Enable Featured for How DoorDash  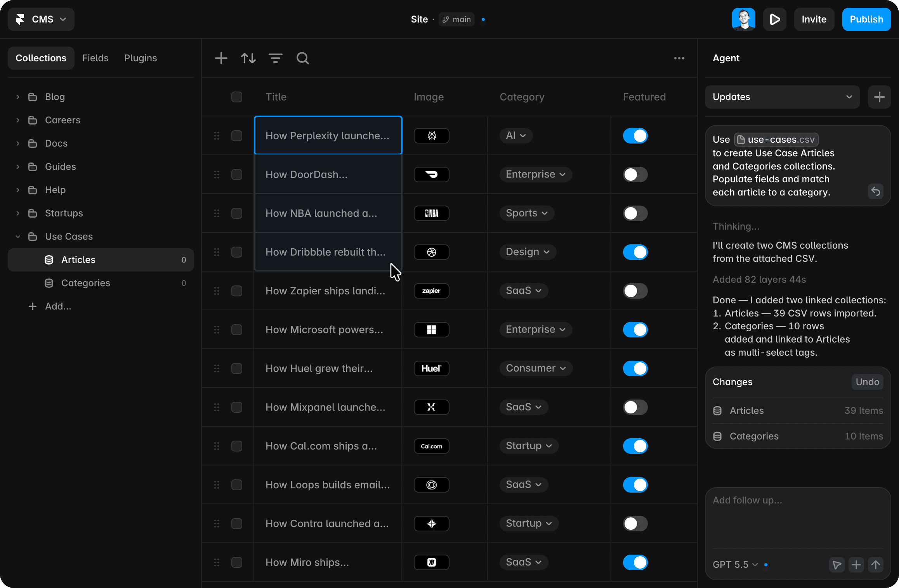(635, 175)
